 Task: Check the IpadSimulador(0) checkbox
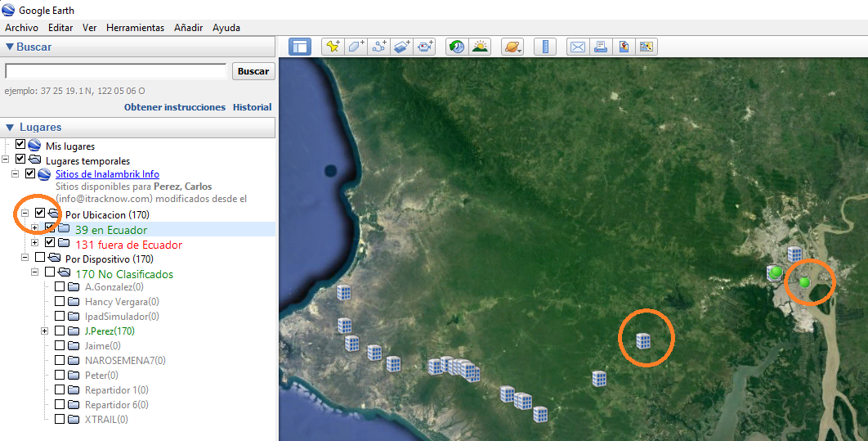point(60,317)
